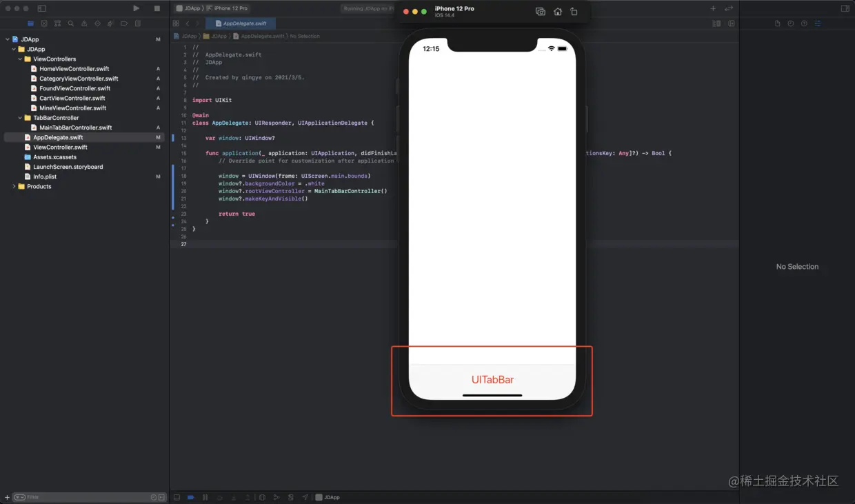This screenshot has width=855, height=504.
Task: Open the Report navigator
Action: coord(138,23)
